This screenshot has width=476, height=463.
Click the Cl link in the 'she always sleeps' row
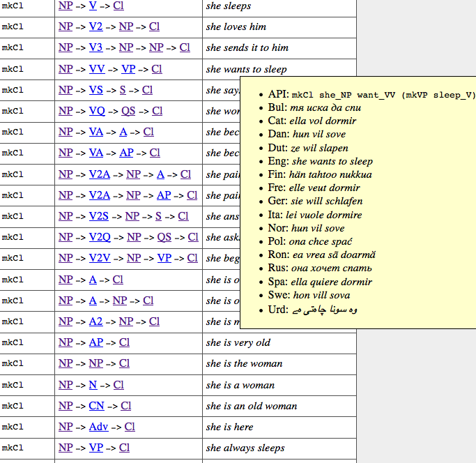pos(124,448)
